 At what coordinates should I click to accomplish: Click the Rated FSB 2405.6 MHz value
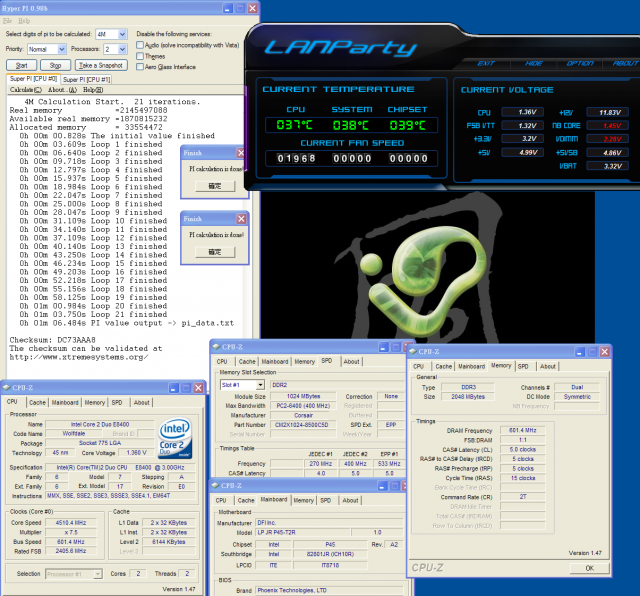[x=71, y=551]
